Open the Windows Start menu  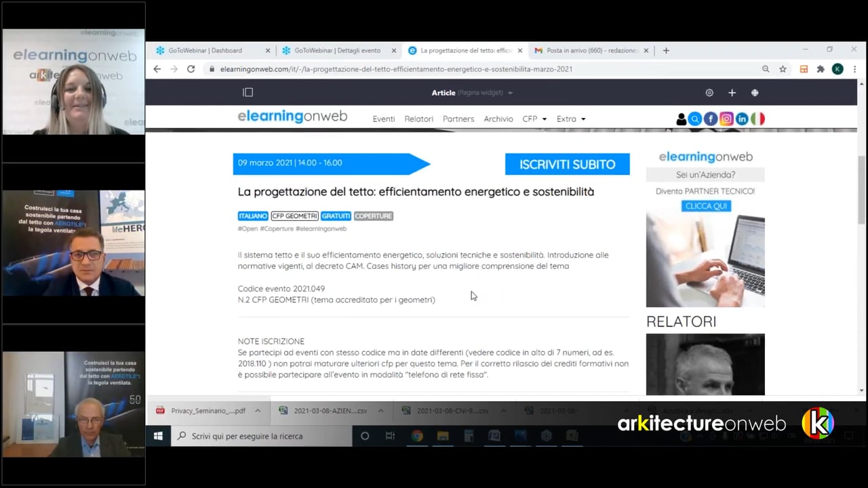tap(158, 436)
